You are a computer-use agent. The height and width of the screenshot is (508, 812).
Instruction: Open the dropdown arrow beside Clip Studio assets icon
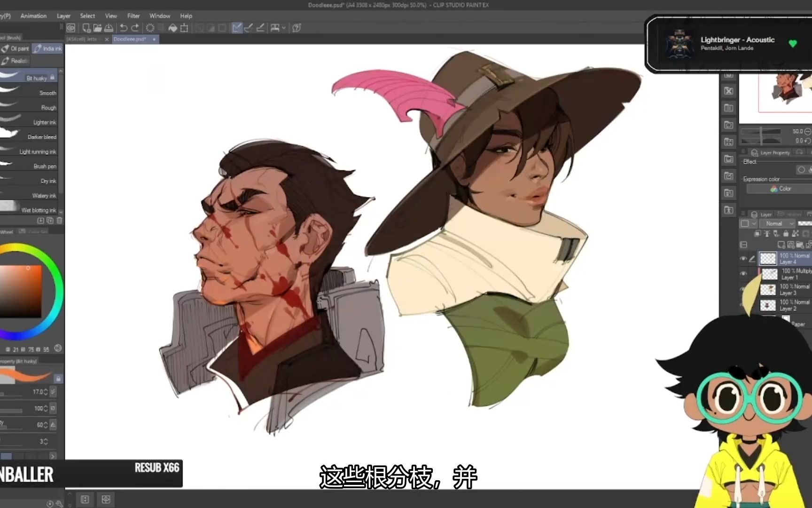pyautogui.click(x=284, y=28)
